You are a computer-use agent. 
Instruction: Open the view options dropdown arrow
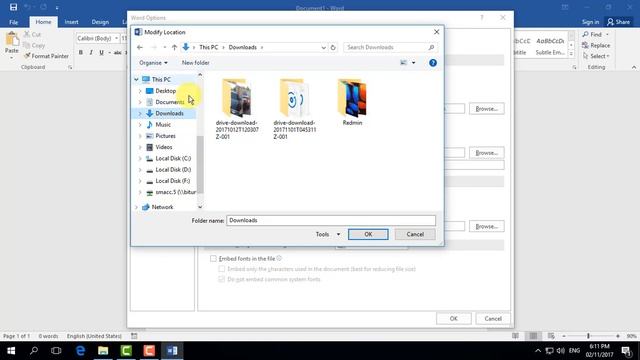(413, 62)
